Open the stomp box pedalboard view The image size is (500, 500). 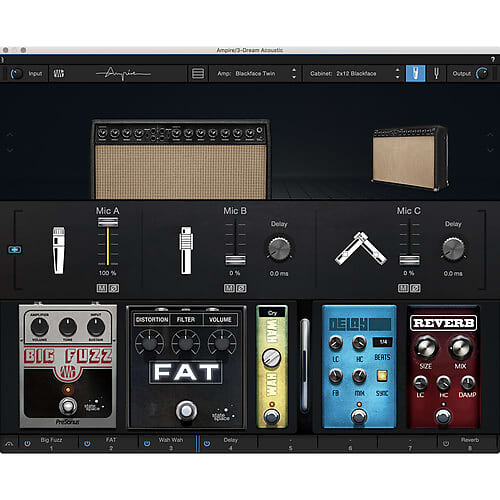click(x=415, y=73)
